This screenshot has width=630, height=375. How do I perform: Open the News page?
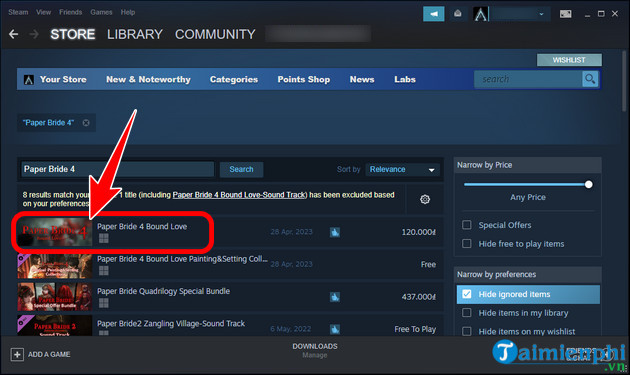(x=362, y=80)
